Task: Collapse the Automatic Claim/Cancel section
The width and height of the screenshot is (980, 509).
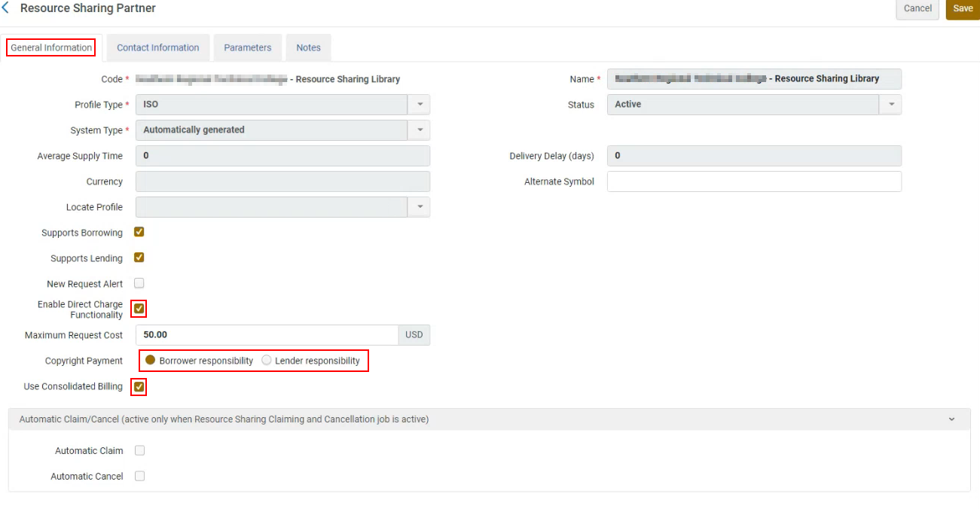Action: point(951,419)
